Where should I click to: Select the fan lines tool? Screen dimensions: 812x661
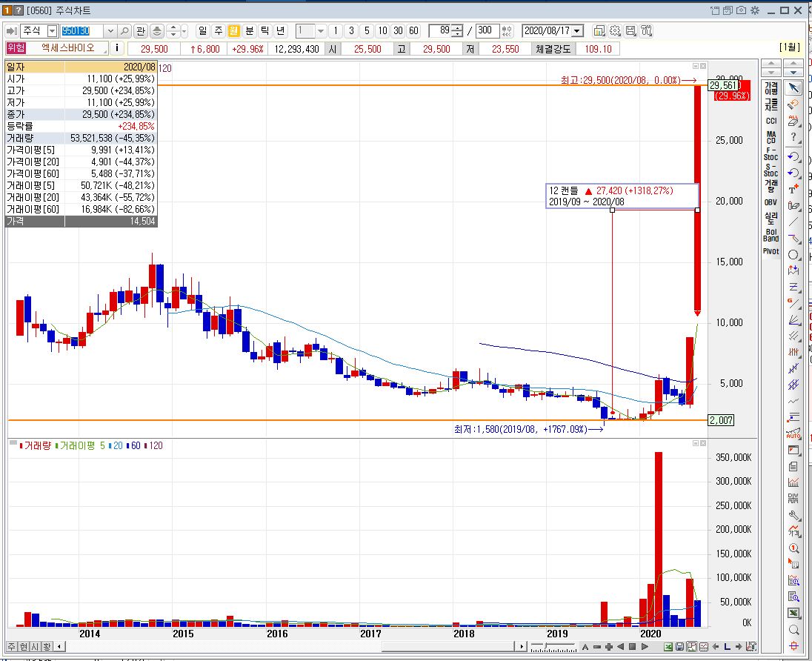click(793, 320)
